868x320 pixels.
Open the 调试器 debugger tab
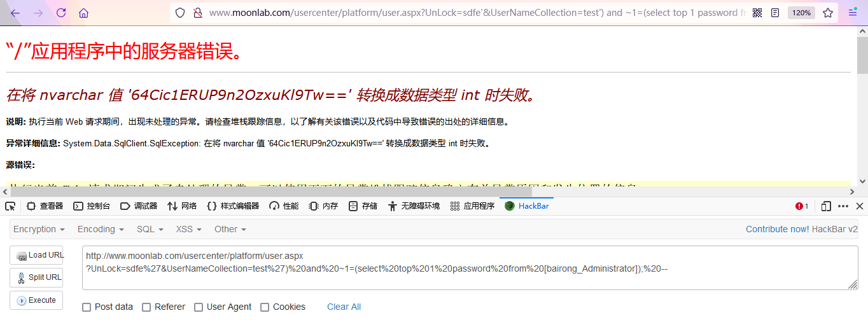139,206
